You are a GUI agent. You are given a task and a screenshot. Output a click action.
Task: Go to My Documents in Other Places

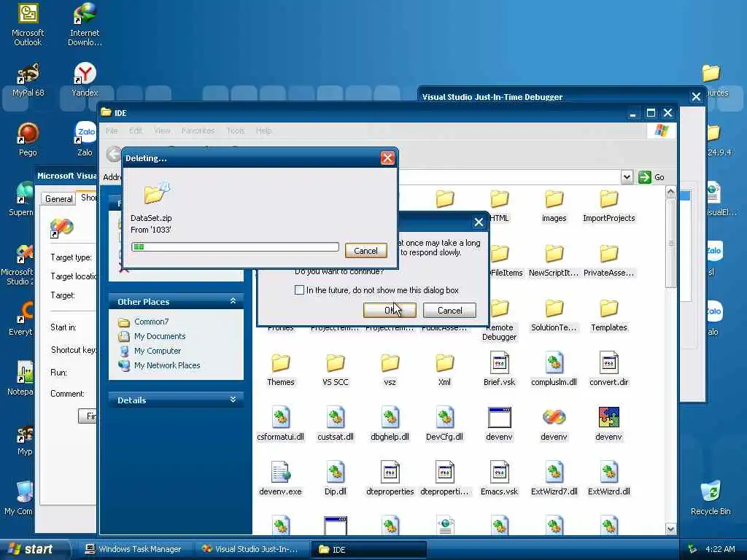point(160,336)
